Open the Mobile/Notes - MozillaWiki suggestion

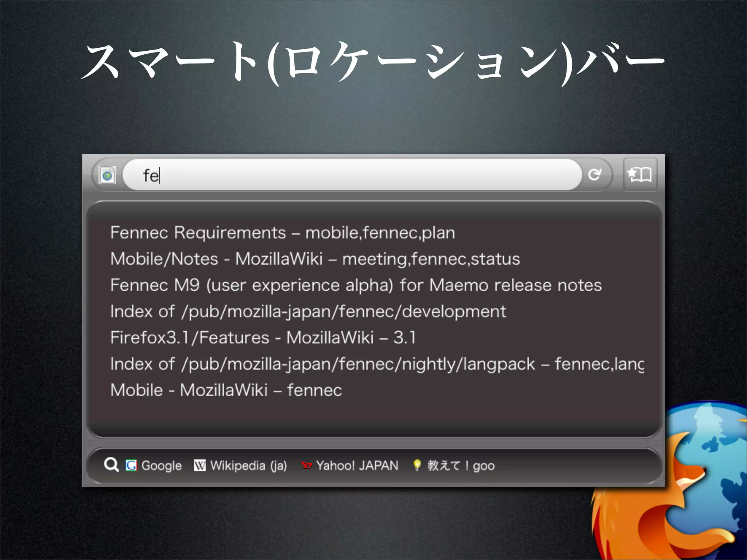pyautogui.click(x=315, y=259)
